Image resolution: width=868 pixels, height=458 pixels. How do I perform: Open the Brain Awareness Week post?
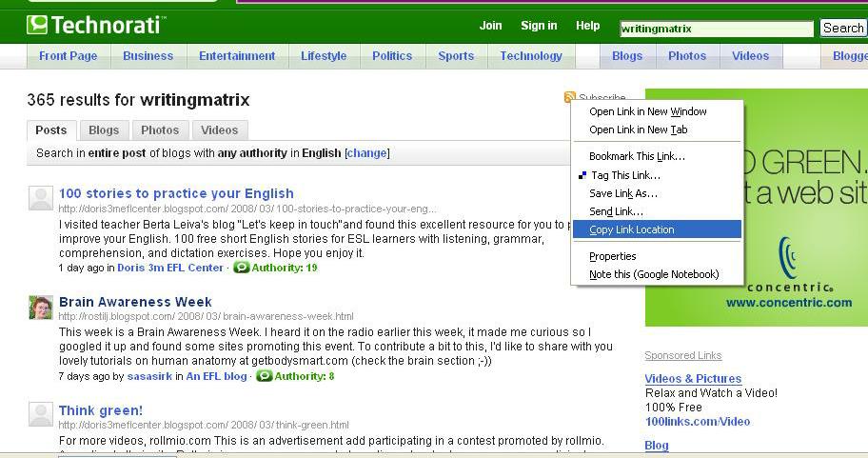[x=135, y=302]
